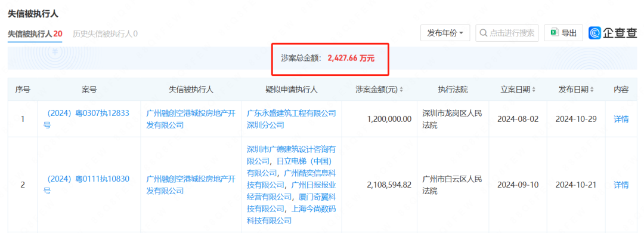Click the 案号 column header
This screenshot has width=644, height=233.
pos(89,90)
